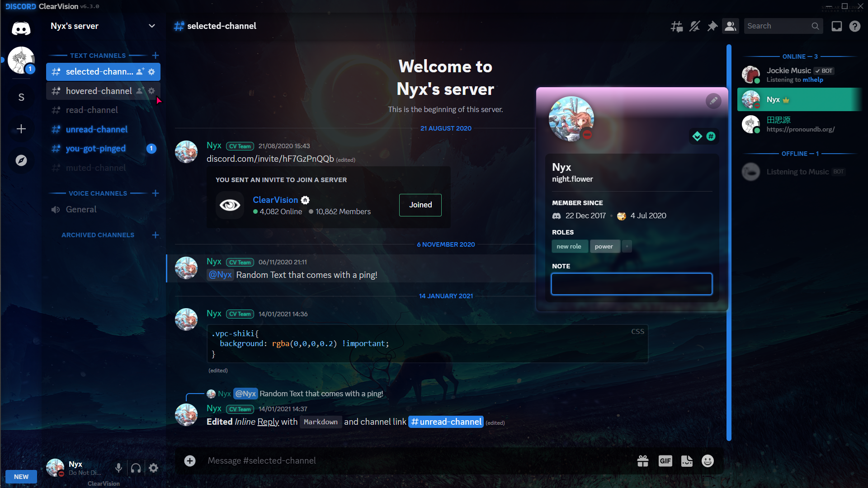Select the Joined button on ClearVision invite
Viewport: 868px width, 488px height.
coord(420,205)
